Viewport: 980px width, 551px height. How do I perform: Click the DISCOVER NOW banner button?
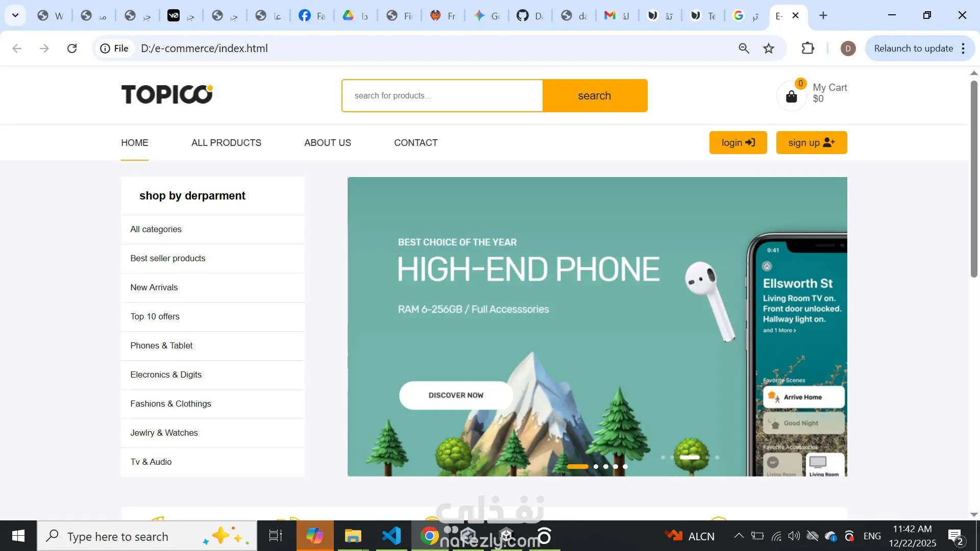456,395
